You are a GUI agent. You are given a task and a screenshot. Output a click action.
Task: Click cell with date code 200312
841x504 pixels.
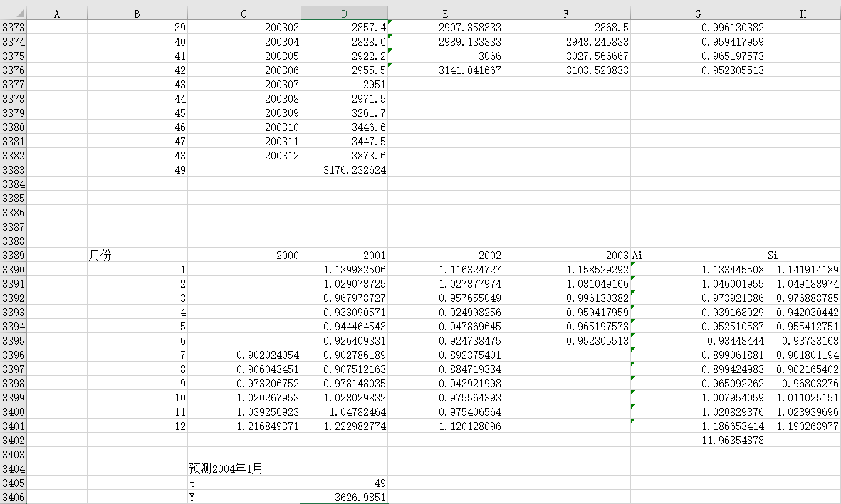point(244,155)
